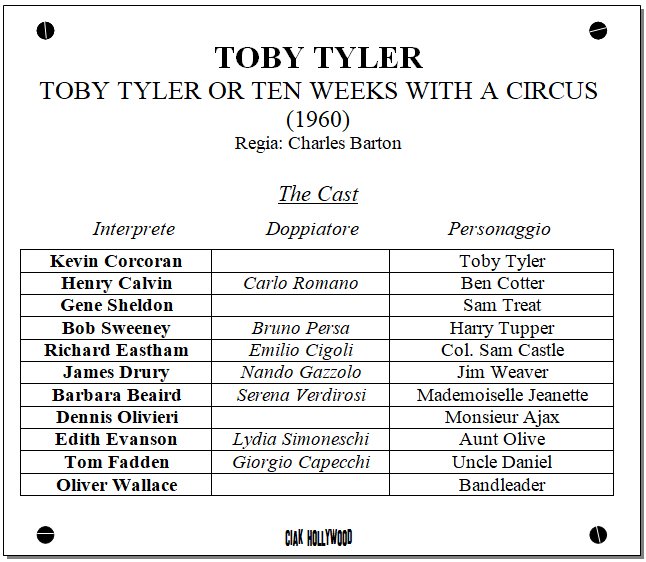Click the Kevin Corcoran cell
Viewport: 646px width, 562px height.
pyautogui.click(x=116, y=261)
